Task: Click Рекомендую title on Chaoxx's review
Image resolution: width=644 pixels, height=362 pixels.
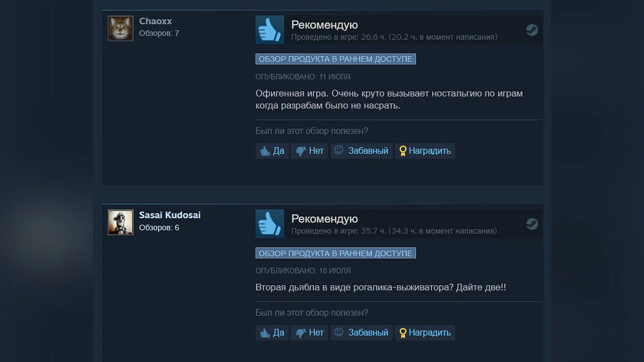Action: click(x=325, y=25)
